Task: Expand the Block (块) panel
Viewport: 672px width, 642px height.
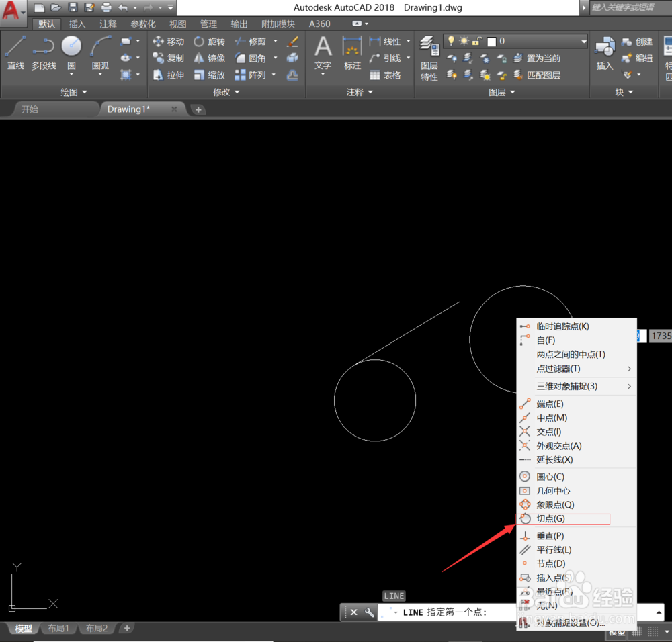Action: click(624, 91)
